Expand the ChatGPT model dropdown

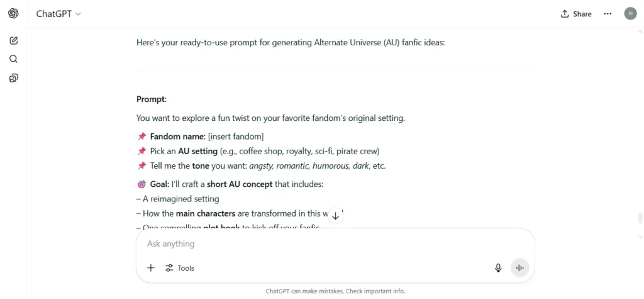[x=58, y=14]
